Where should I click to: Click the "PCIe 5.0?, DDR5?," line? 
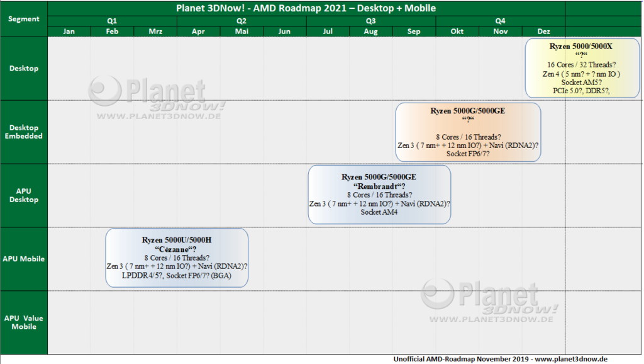(x=581, y=91)
